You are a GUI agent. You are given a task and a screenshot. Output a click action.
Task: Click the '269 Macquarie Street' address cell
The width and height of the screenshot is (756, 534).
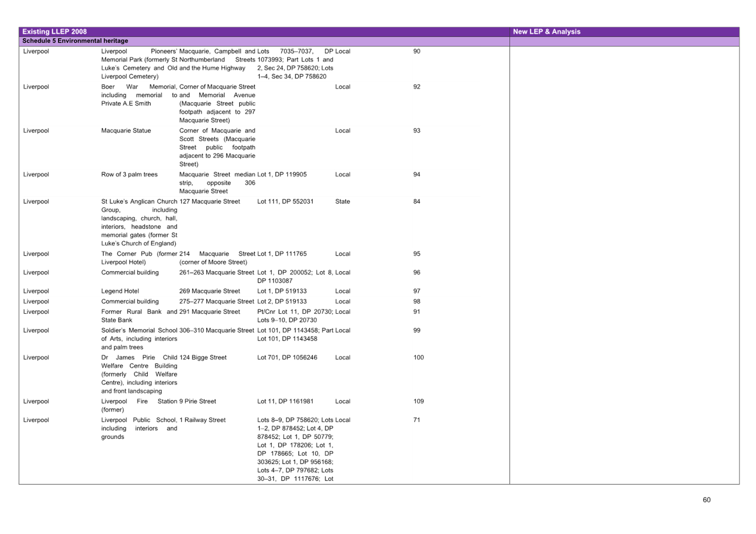210,291
